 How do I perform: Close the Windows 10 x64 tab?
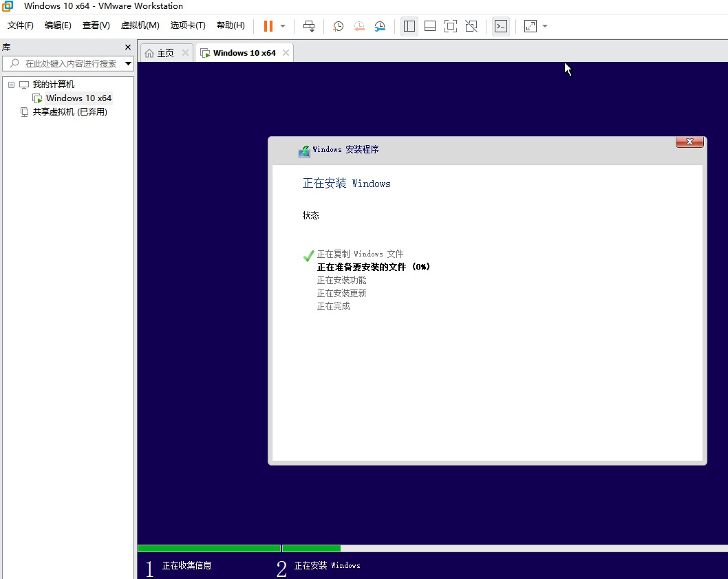tap(286, 53)
